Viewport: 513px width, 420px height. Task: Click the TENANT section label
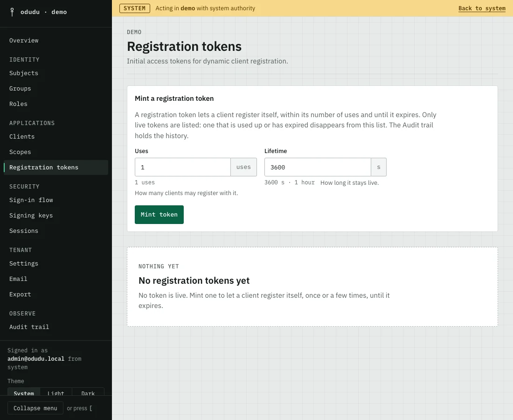tap(21, 250)
